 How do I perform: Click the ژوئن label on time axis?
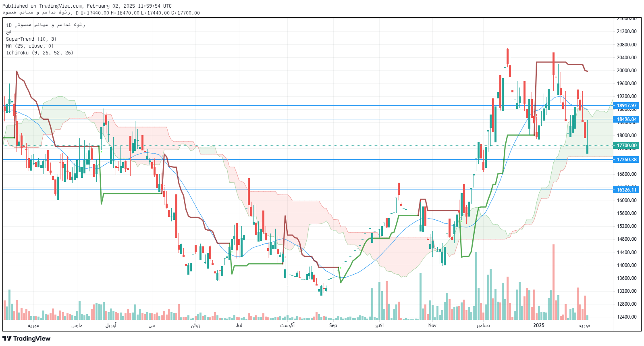tap(195, 325)
